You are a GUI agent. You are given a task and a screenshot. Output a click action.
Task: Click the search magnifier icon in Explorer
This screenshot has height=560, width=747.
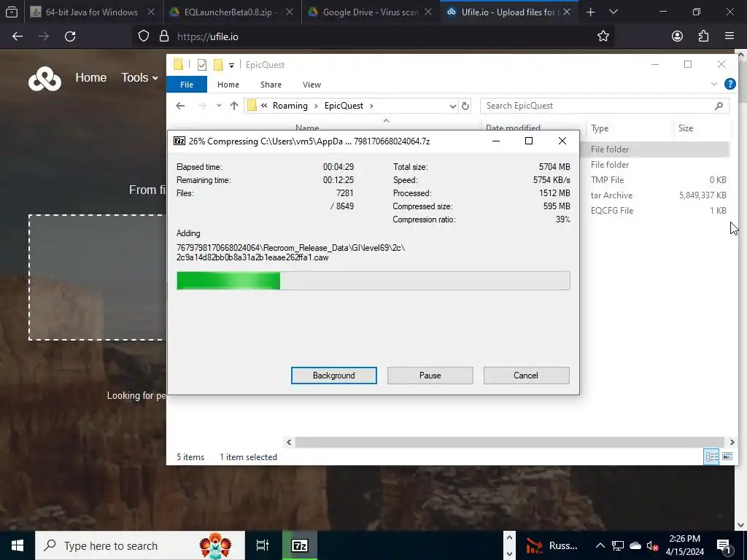(x=719, y=106)
